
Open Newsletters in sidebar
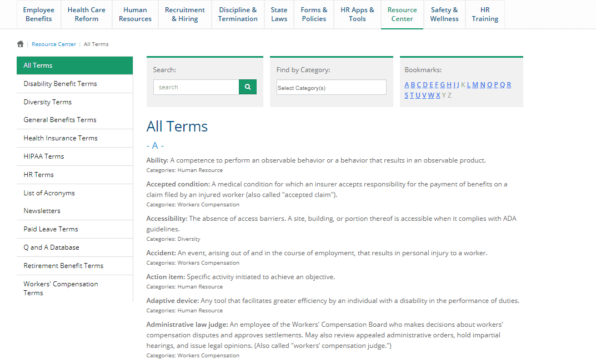point(75,211)
